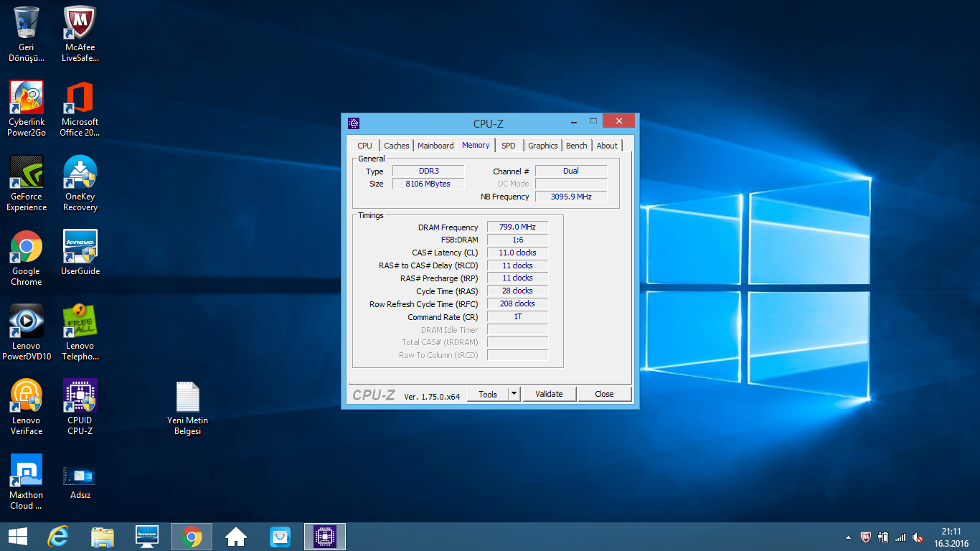Open the Graphics tab in CPU-Z
Viewport: 980px width, 551px height.
(542, 146)
